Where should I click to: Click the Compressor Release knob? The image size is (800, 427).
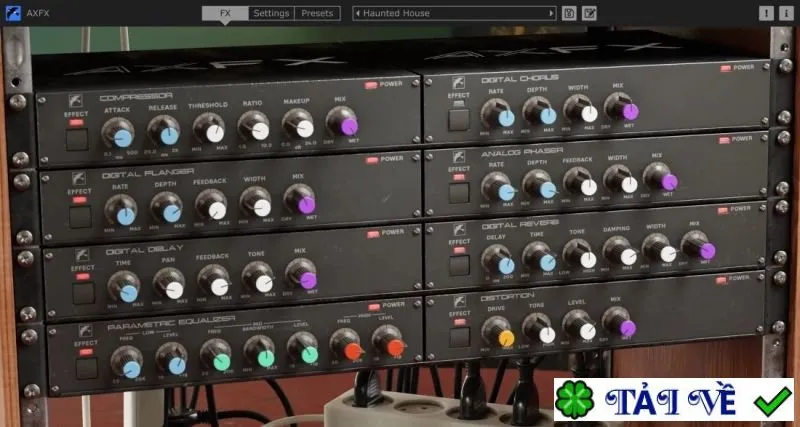164,131
